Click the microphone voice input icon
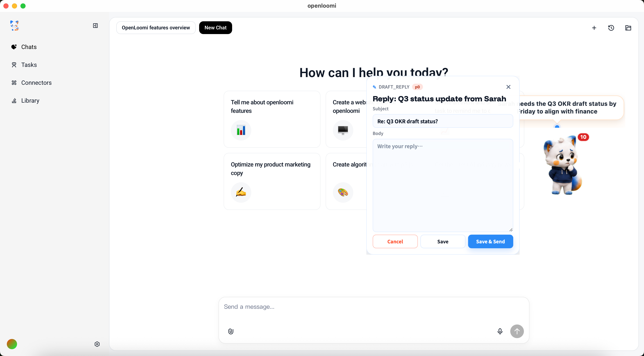644x356 pixels. (x=500, y=332)
